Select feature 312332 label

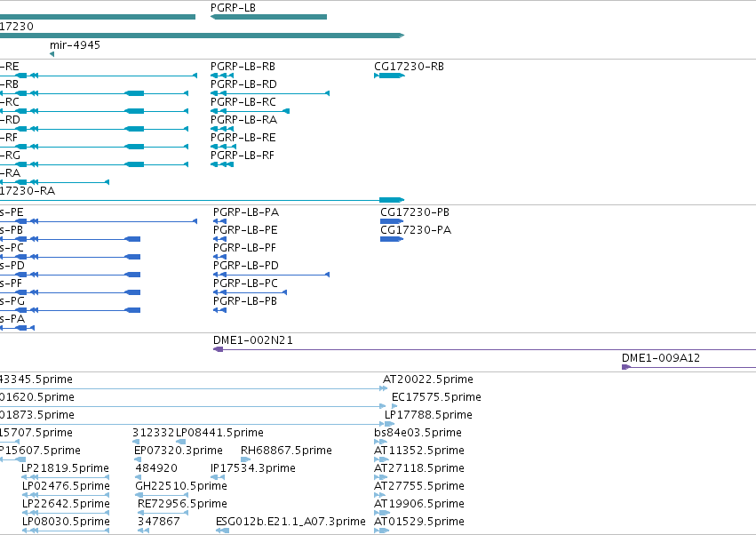[x=154, y=433]
